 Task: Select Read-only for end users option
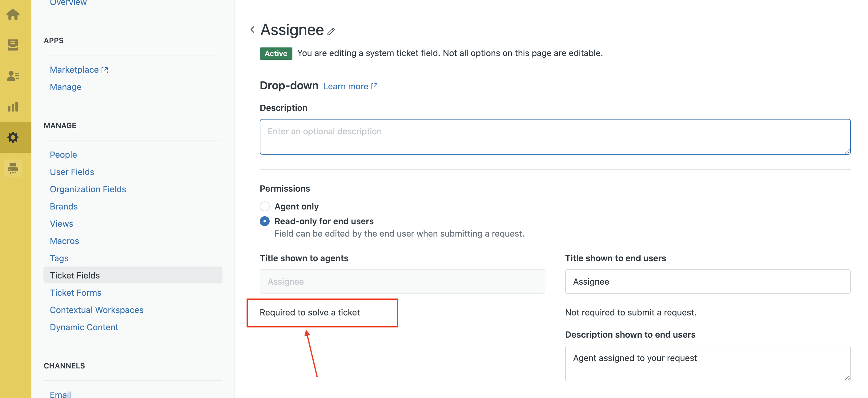coord(265,221)
